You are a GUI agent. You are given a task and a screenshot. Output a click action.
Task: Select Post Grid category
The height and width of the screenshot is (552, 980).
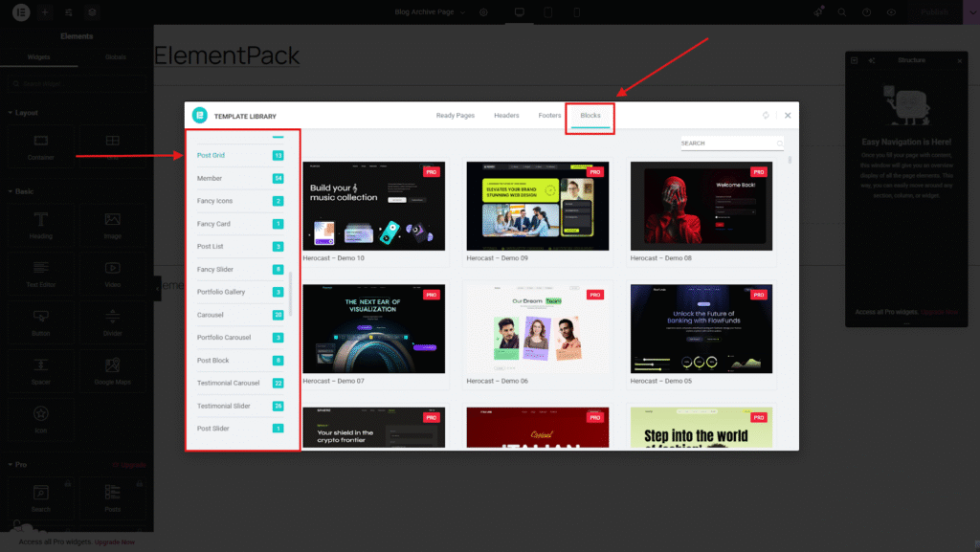click(240, 156)
